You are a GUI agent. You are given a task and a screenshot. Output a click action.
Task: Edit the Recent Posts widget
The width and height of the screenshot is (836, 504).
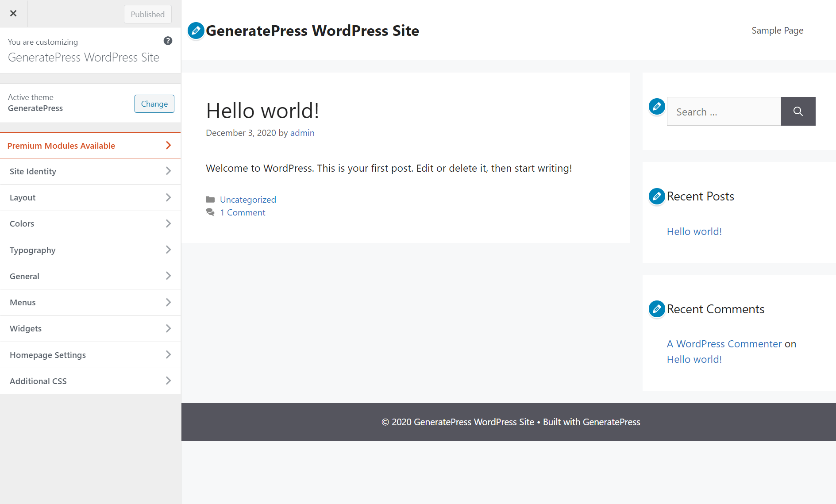(656, 196)
